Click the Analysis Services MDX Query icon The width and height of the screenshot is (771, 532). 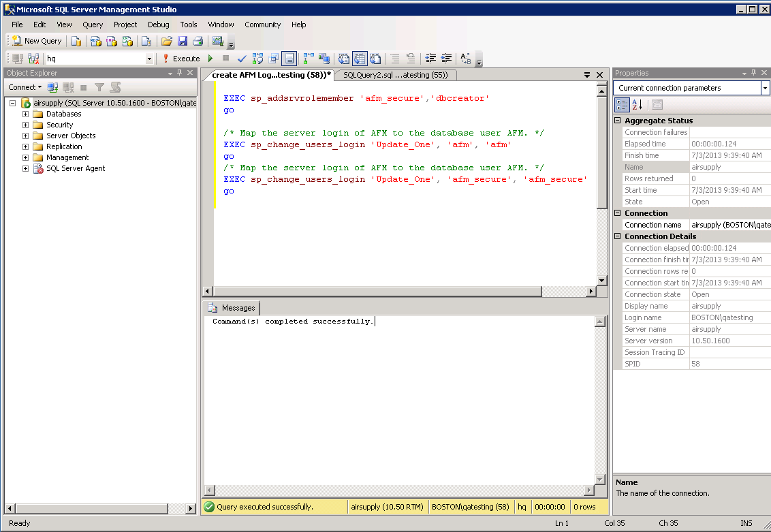[x=95, y=42]
